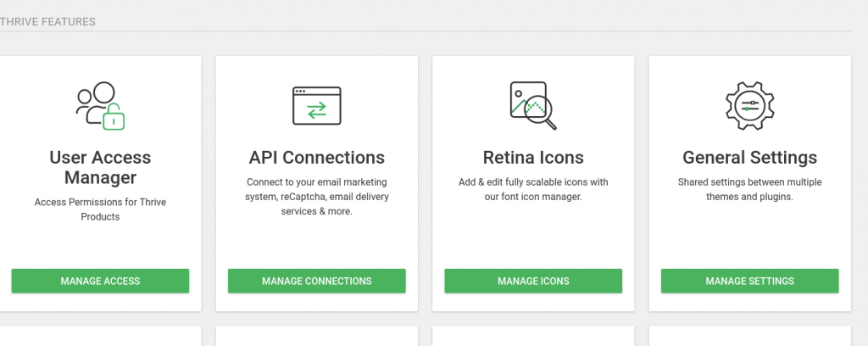Click the User Access Manager people-and-lock icon
868x346 pixels.
click(x=100, y=106)
